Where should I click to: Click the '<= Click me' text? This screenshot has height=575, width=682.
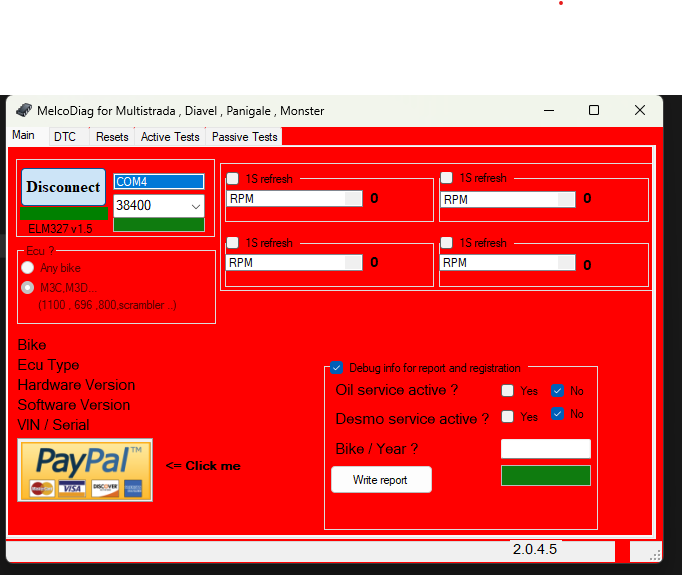point(203,466)
